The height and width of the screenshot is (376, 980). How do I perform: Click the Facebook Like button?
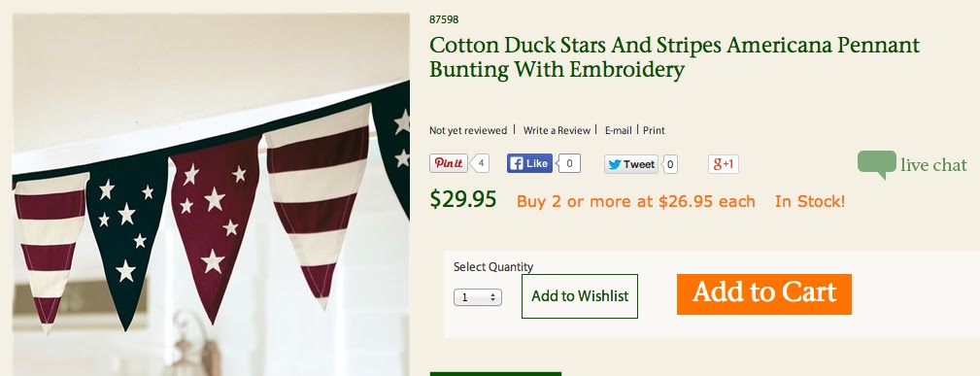pyautogui.click(x=529, y=164)
